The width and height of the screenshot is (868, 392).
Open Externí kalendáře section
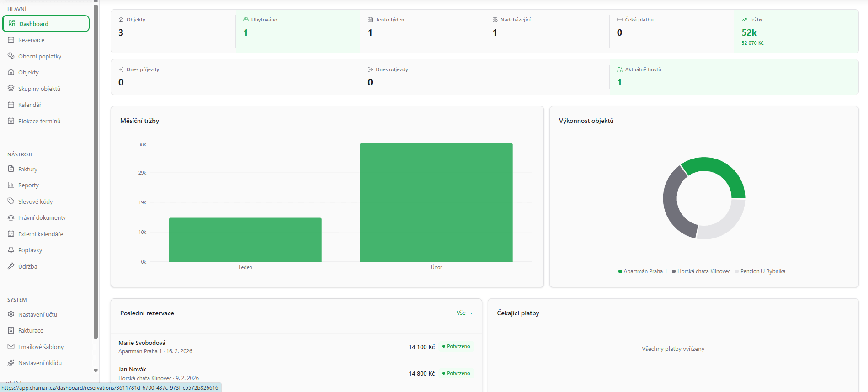(x=41, y=234)
